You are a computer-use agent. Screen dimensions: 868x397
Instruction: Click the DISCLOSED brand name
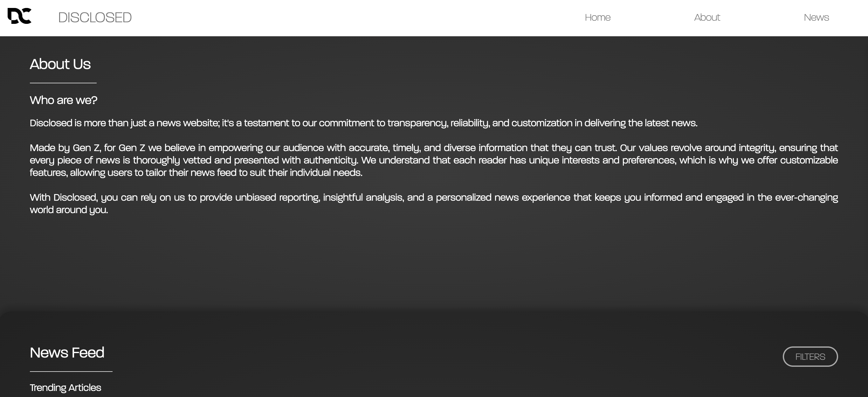(95, 17)
